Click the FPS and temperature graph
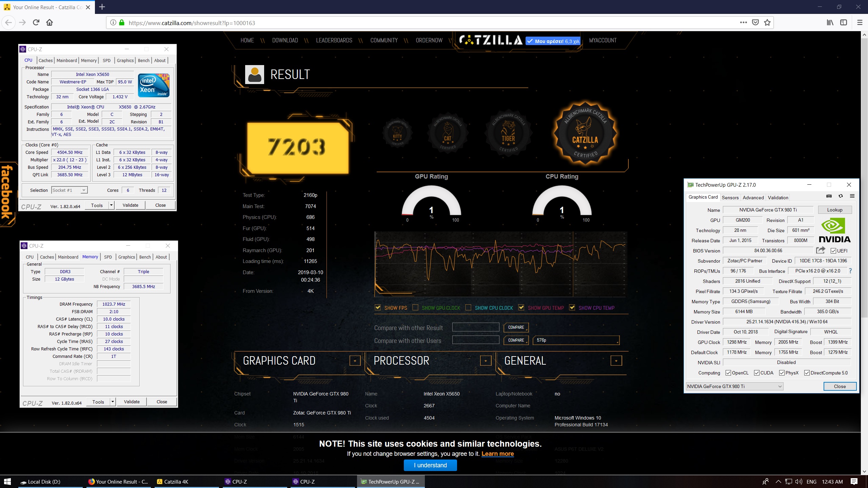The height and width of the screenshot is (488, 868). 500,264
